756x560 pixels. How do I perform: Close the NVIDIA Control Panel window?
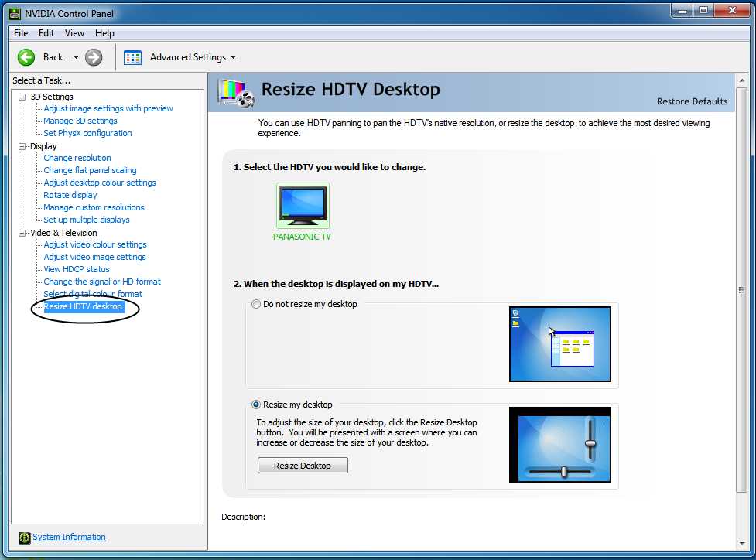(732, 11)
